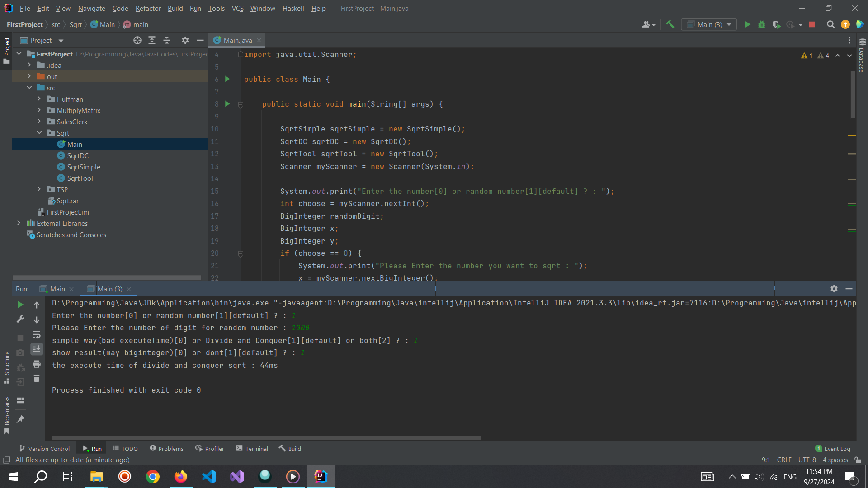
Task: Open Visual Studio Code from the taskbar
Action: tap(209, 477)
